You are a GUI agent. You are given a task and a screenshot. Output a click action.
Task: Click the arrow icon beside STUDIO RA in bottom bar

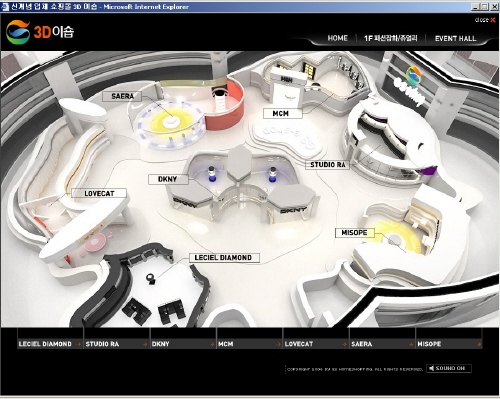[145, 344]
